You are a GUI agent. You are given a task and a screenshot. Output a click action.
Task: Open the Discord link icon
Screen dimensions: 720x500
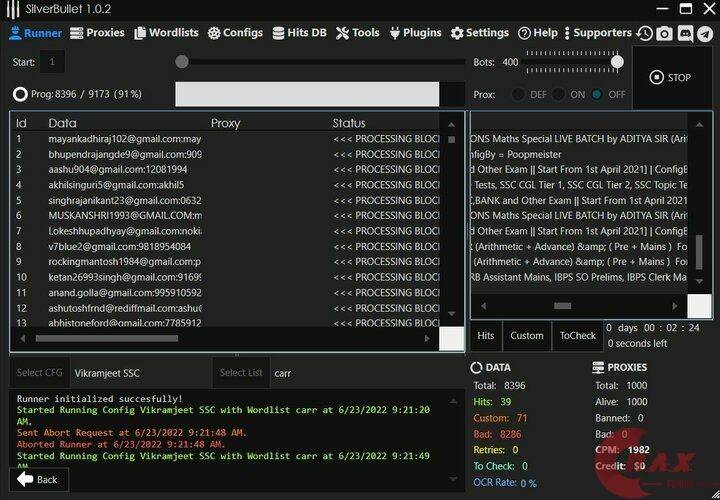(x=685, y=34)
